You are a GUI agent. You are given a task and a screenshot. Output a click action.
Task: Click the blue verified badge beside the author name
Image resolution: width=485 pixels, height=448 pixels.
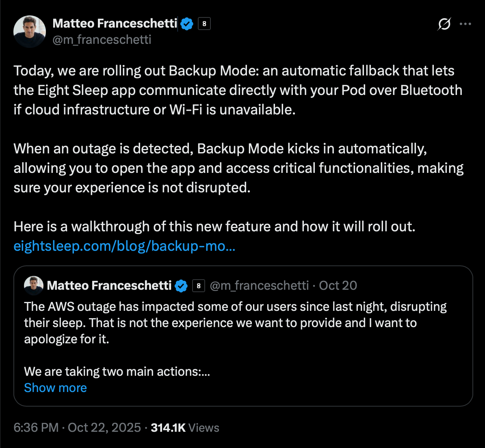tap(187, 24)
